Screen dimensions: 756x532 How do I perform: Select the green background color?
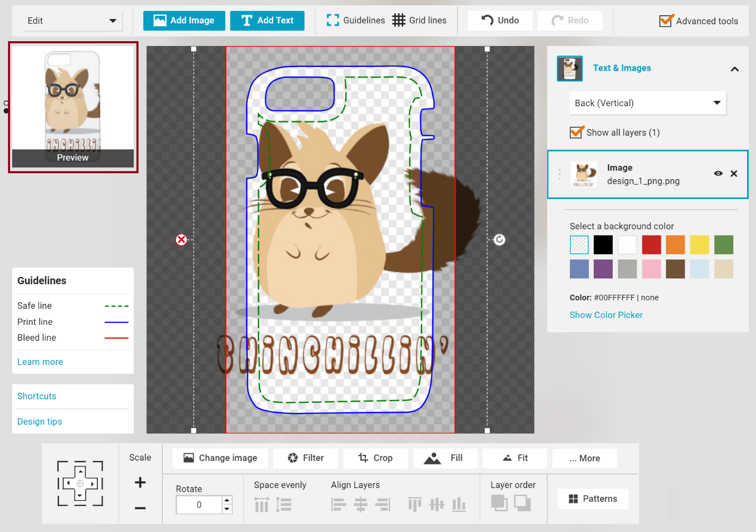coord(724,245)
